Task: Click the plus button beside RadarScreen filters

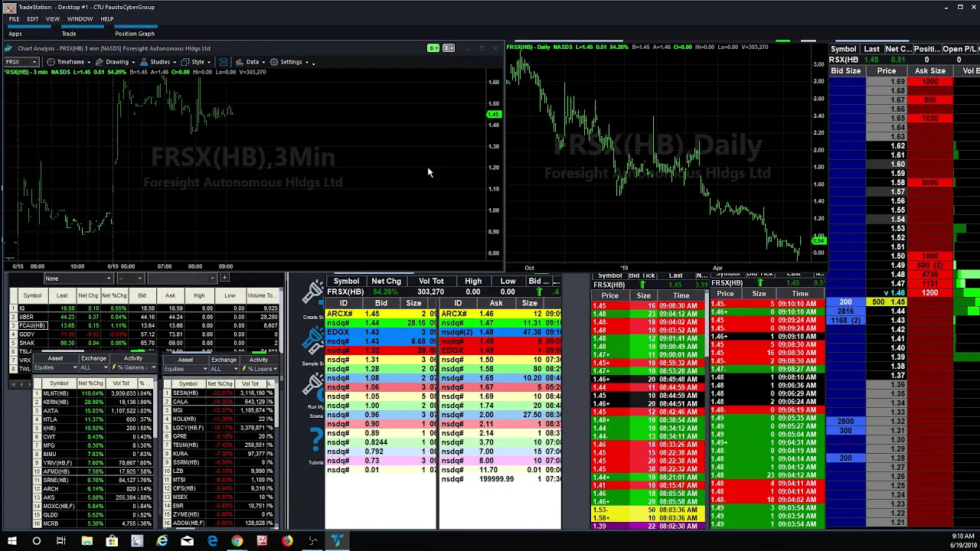Action: [224, 278]
